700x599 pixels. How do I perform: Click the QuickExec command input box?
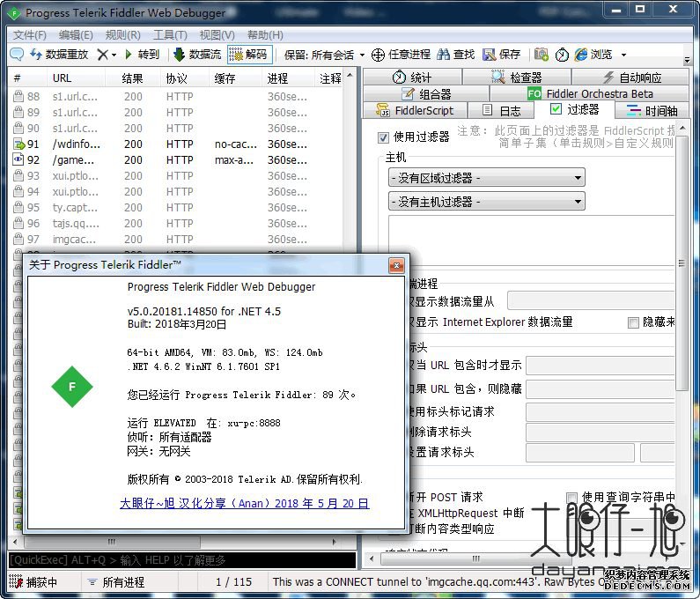(182, 560)
